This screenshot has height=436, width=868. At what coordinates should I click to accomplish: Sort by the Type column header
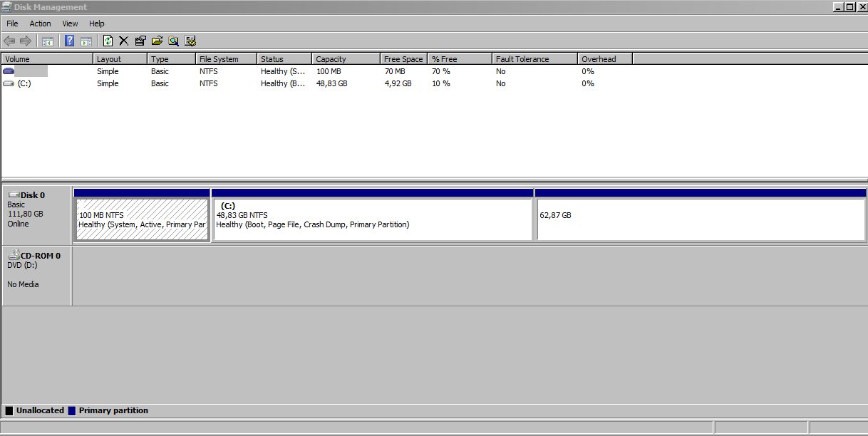171,59
